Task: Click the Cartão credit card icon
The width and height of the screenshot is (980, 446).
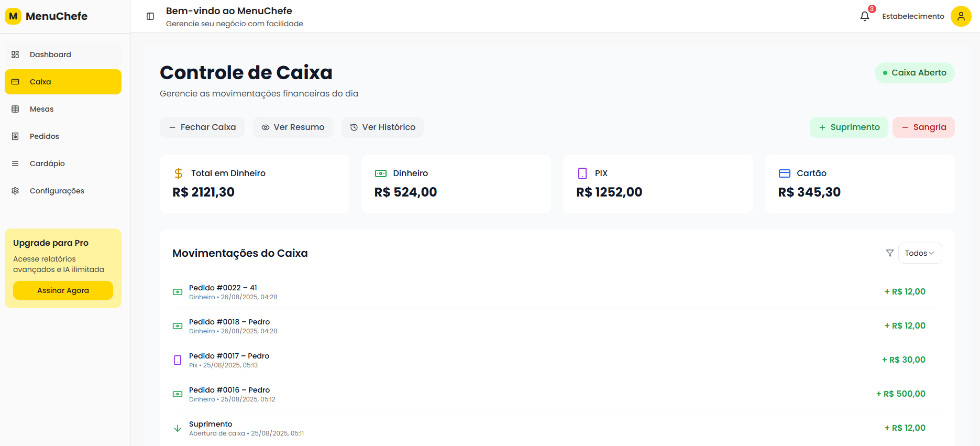Action: pyautogui.click(x=784, y=173)
